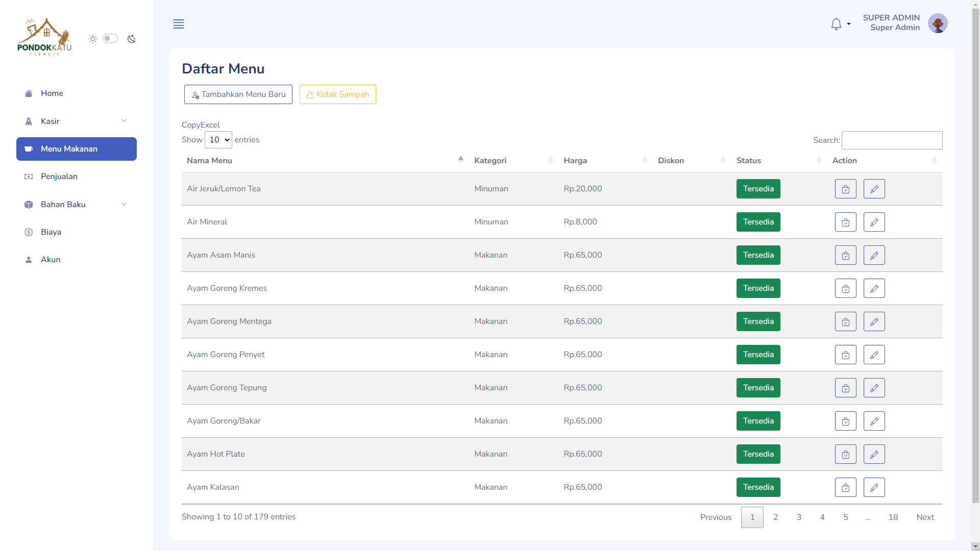Click the Pondok Katu logo
Viewport: 980px width, 551px height.
pos(44,37)
